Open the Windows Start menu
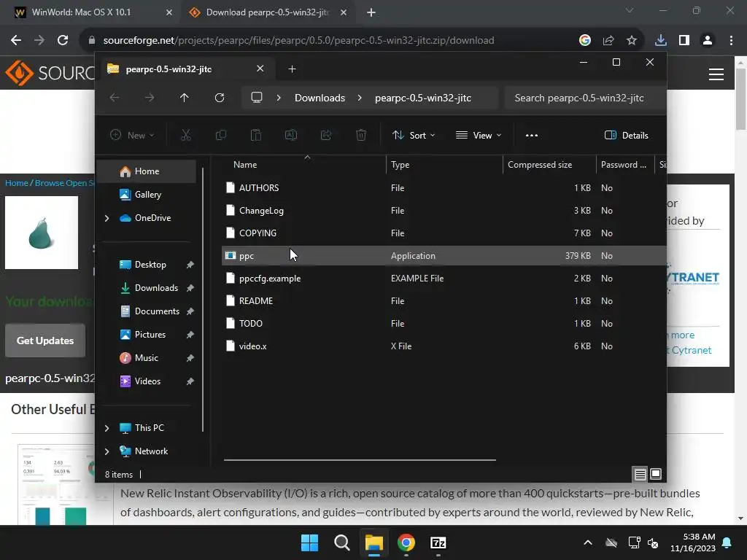The width and height of the screenshot is (747, 560). [309, 542]
